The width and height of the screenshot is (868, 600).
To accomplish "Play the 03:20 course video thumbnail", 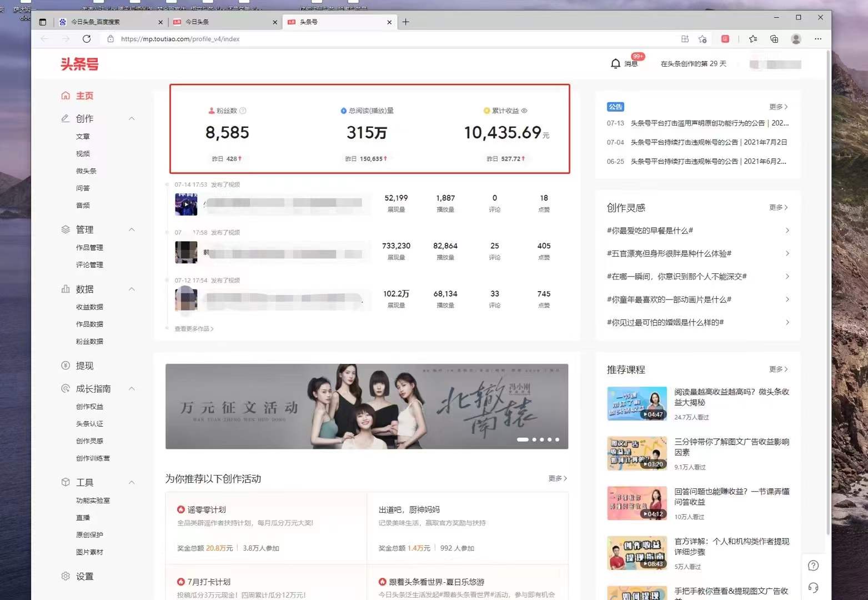I will 637,453.
